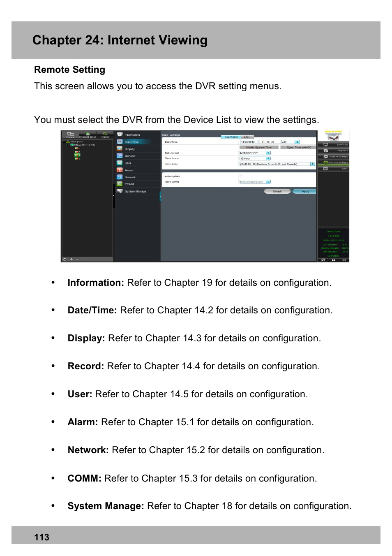
Task: Click the date input field 11/20/2012
Action: click(249, 142)
